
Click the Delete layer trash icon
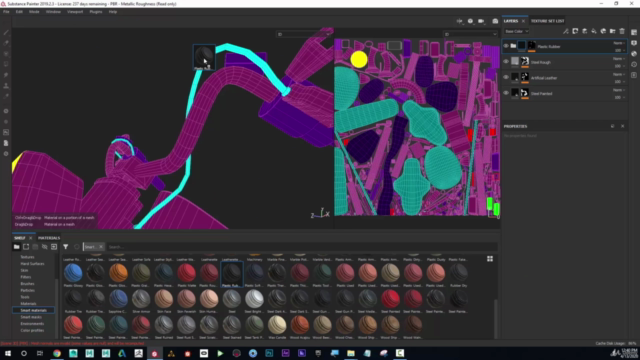622,31
